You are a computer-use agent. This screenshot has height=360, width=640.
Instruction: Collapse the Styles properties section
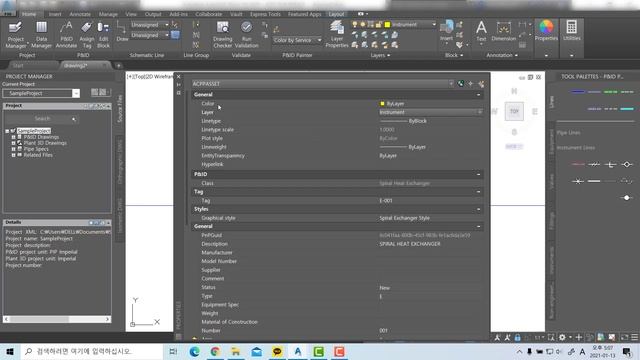coord(479,209)
